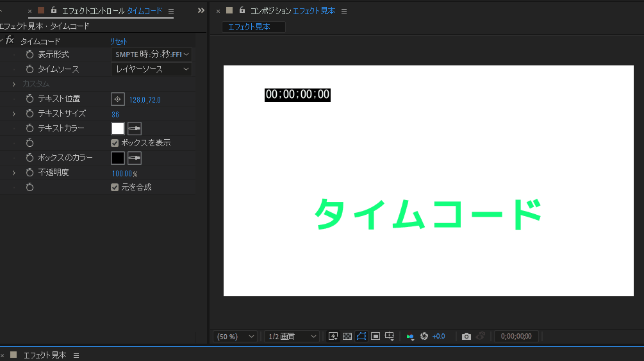The width and height of the screenshot is (644, 361).
Task: Click green タイムコード text in composition
Action: tap(427, 214)
